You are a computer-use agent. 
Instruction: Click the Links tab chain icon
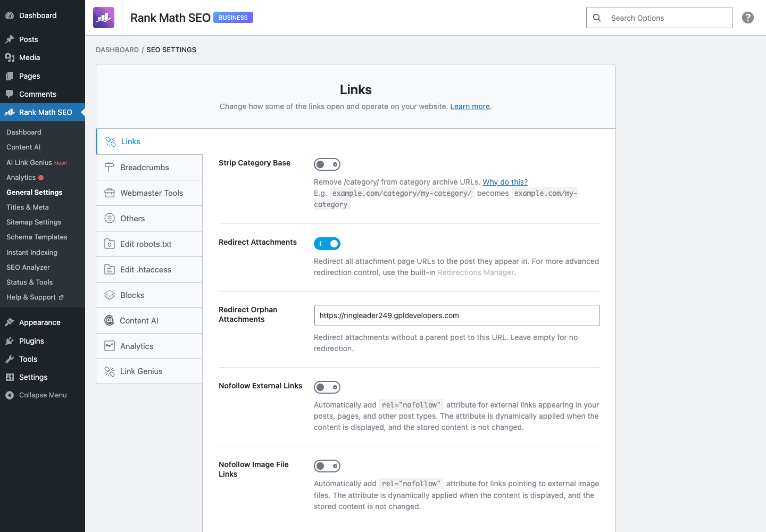(x=111, y=142)
